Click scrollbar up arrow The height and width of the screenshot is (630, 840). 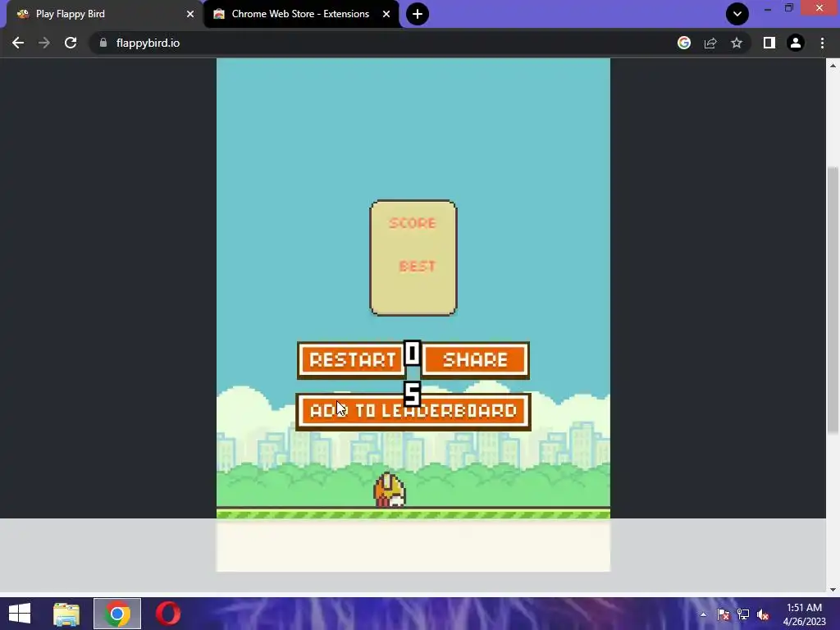(833, 66)
